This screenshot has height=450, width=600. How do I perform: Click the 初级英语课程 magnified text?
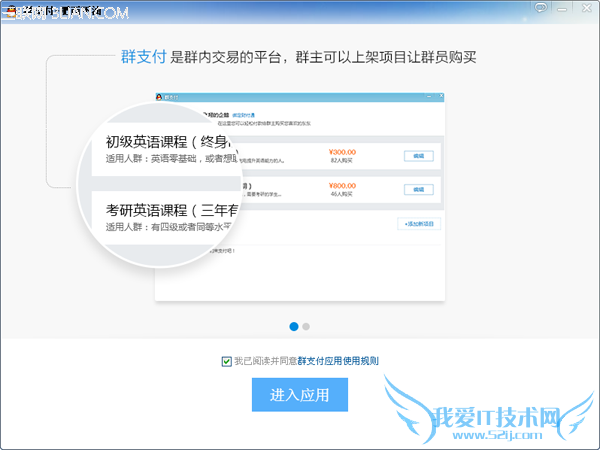[147, 142]
